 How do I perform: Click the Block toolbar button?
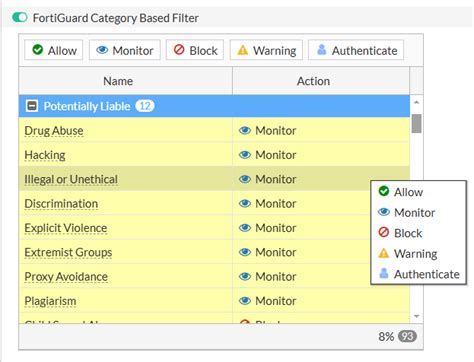(x=195, y=50)
